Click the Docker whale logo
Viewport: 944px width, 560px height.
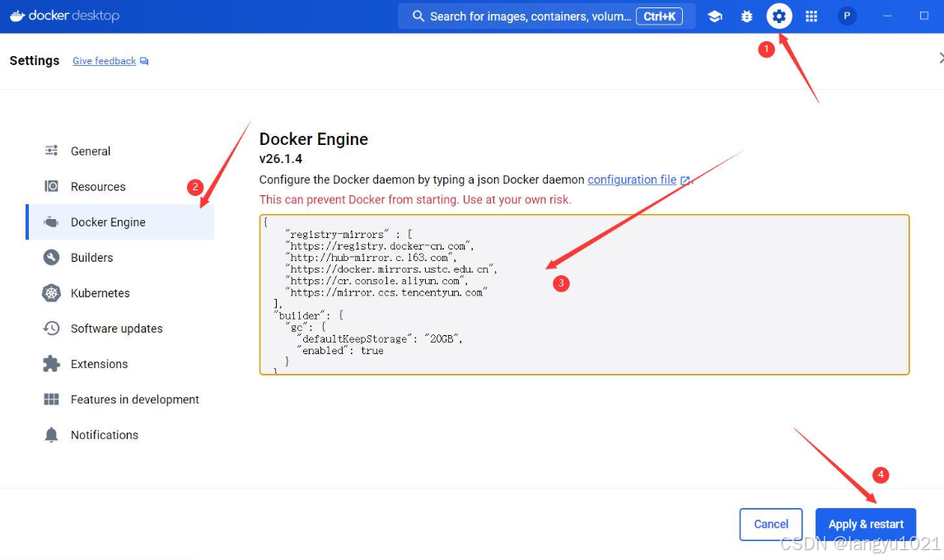point(16,16)
